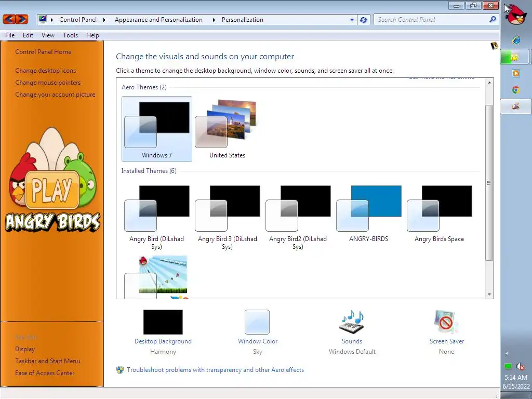Open the File menu
The height and width of the screenshot is (399, 532).
tap(10, 35)
